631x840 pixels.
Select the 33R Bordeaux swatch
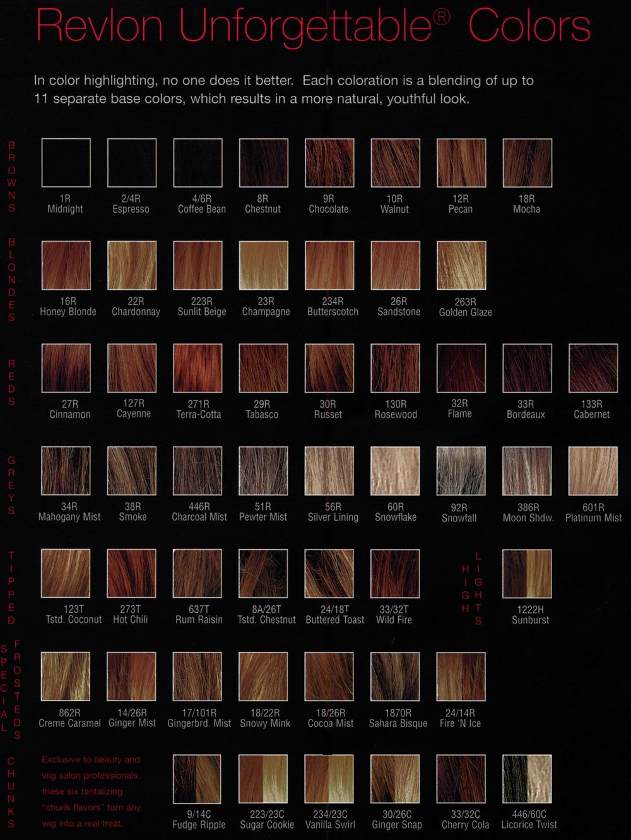(527, 368)
